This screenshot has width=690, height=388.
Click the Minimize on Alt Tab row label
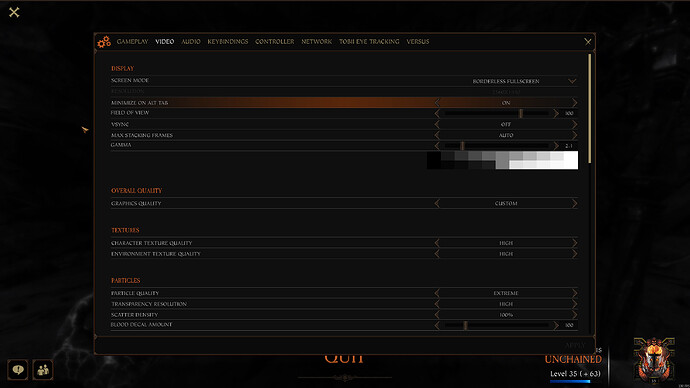coord(139,102)
